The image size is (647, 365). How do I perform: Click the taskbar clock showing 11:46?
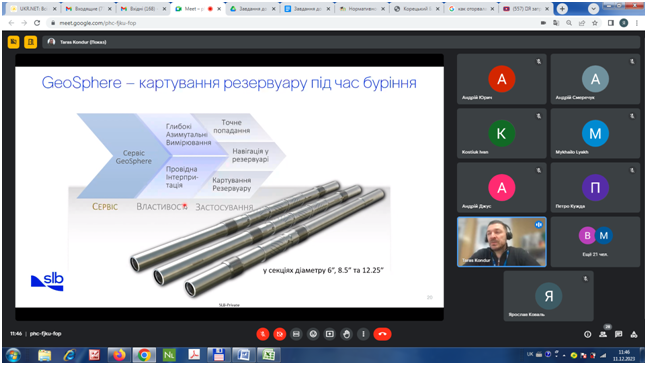point(624,355)
